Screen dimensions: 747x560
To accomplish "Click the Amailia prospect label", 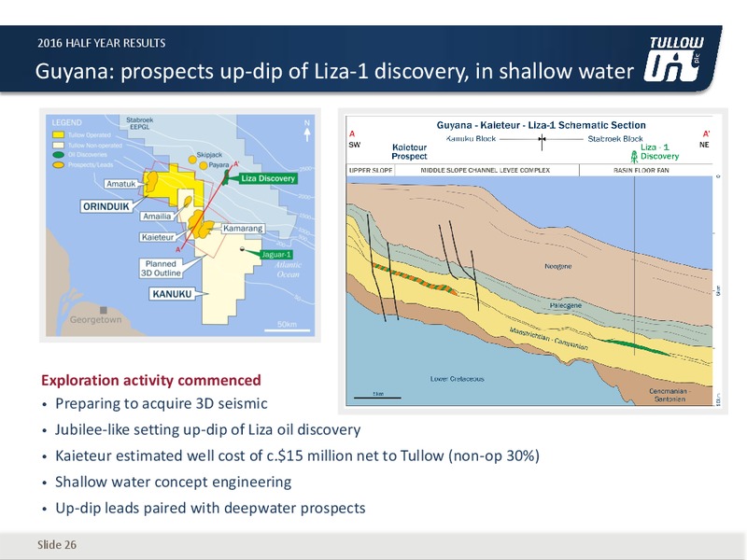I will coord(157,217).
